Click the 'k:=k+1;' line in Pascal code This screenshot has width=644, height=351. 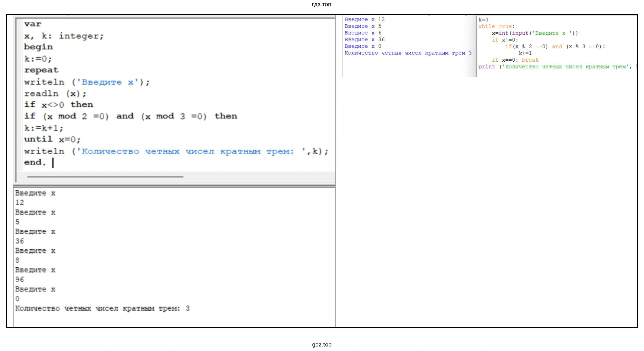pyautogui.click(x=43, y=128)
